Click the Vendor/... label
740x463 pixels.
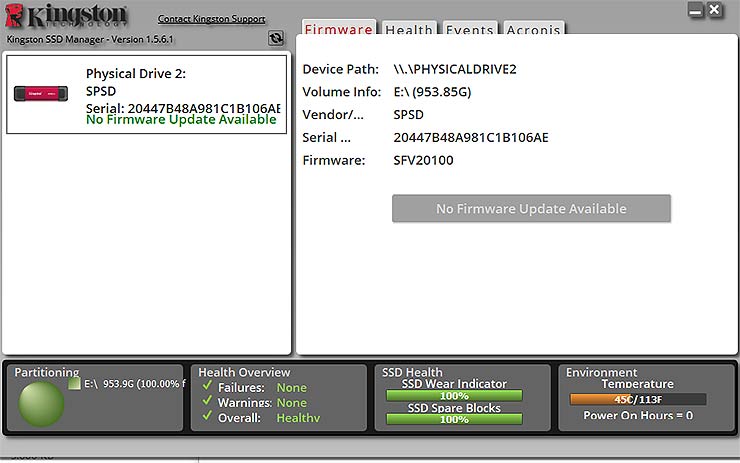333,115
